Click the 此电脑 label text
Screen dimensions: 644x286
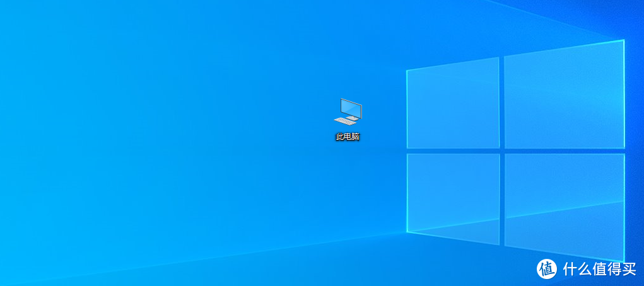[348, 137]
